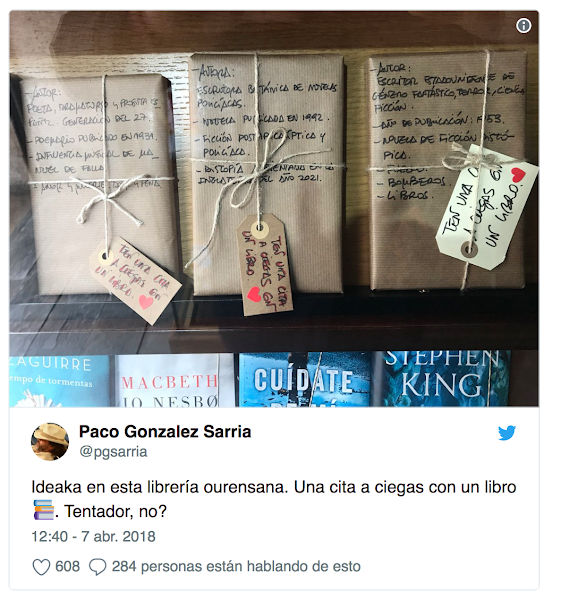Click the reply speech bubble icon
Image resolution: width=561 pixels, height=600 pixels.
click(x=97, y=567)
